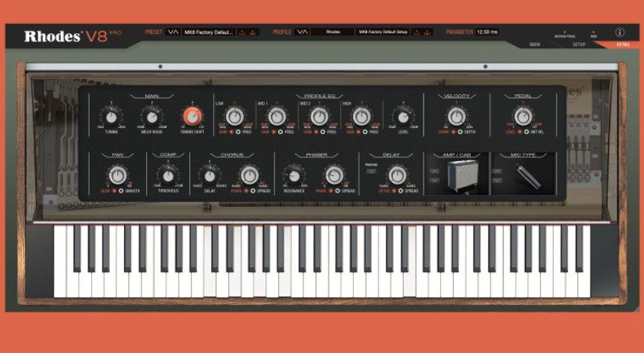Image resolution: width=644 pixels, height=353 pixels.
Task: Click the TUNING knob
Action: [x=111, y=117]
